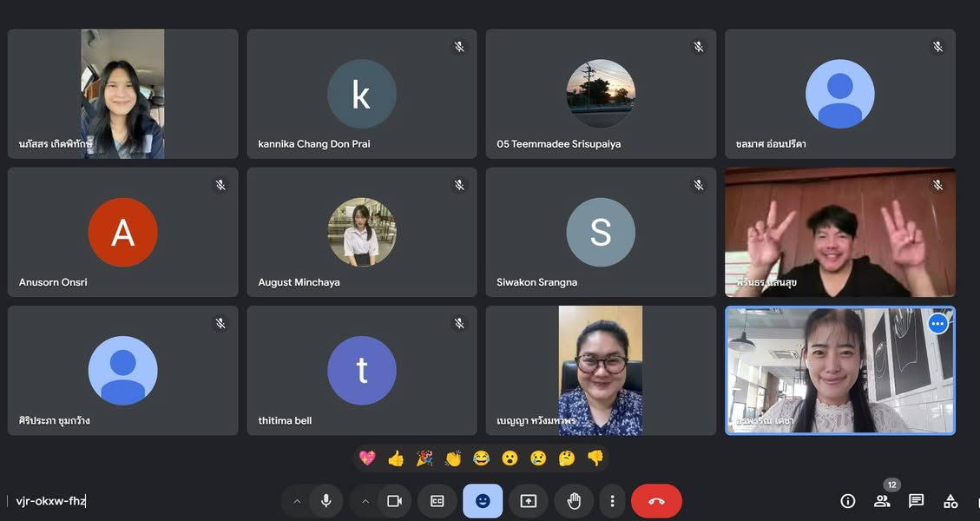This screenshot has width=980, height=521.
Task: Send the party popper reaction
Action: pyautogui.click(x=424, y=458)
